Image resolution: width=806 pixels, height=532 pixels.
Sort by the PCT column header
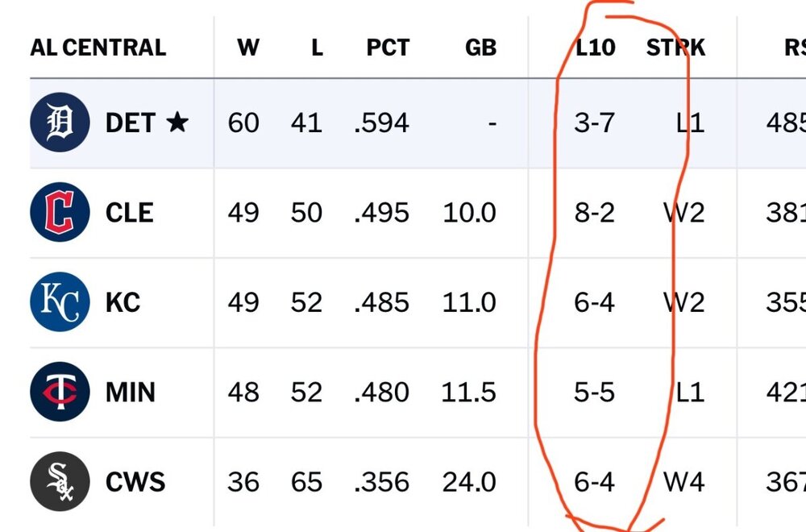[388, 48]
